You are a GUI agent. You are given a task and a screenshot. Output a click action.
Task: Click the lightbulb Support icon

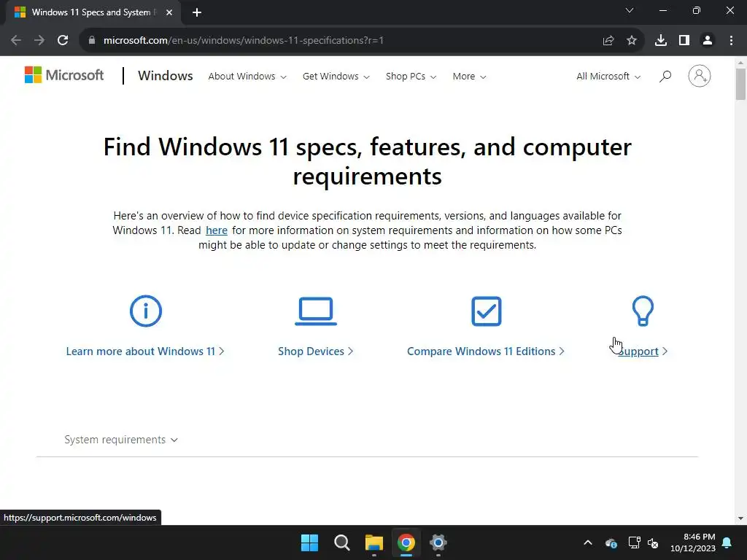pos(643,311)
